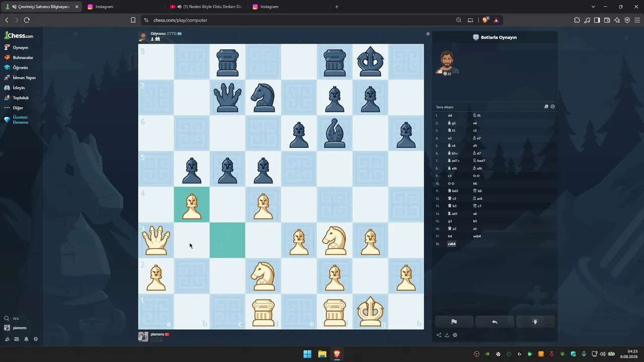Click the bookmark icon by address bar

tap(133, 20)
